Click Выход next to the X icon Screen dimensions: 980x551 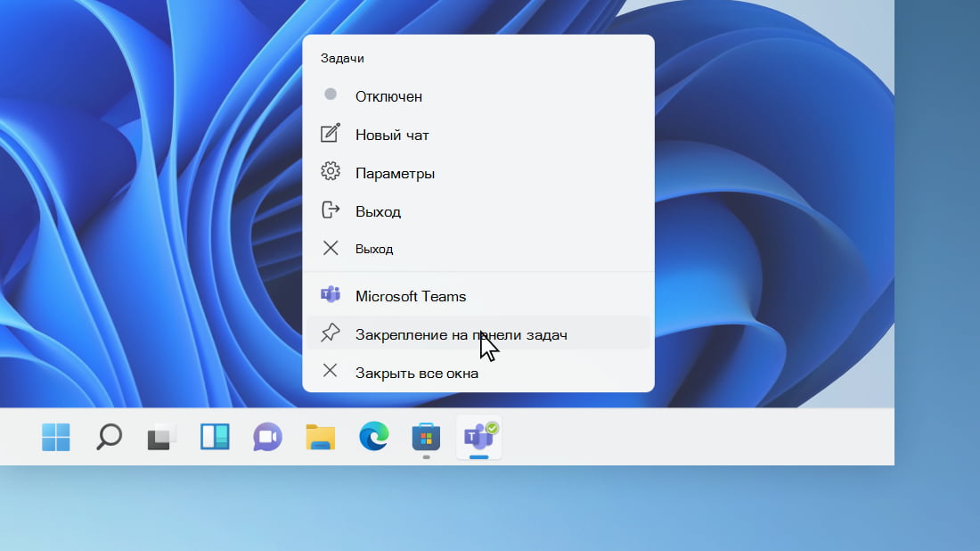pos(377,248)
